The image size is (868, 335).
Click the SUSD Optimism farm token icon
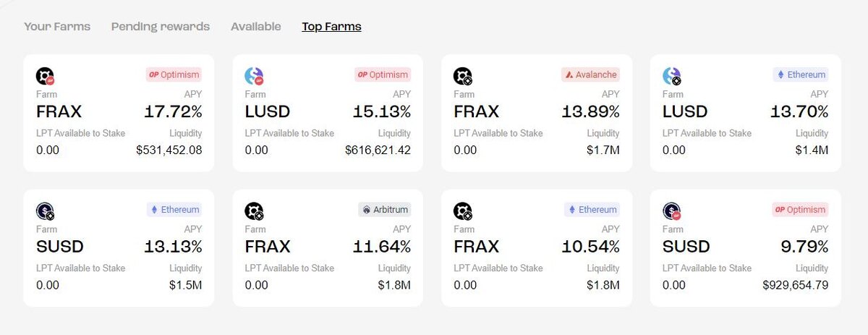click(672, 211)
